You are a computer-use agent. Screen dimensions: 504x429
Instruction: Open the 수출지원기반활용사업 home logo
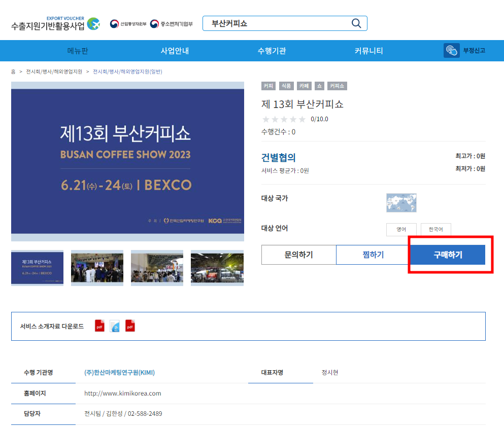tap(55, 23)
